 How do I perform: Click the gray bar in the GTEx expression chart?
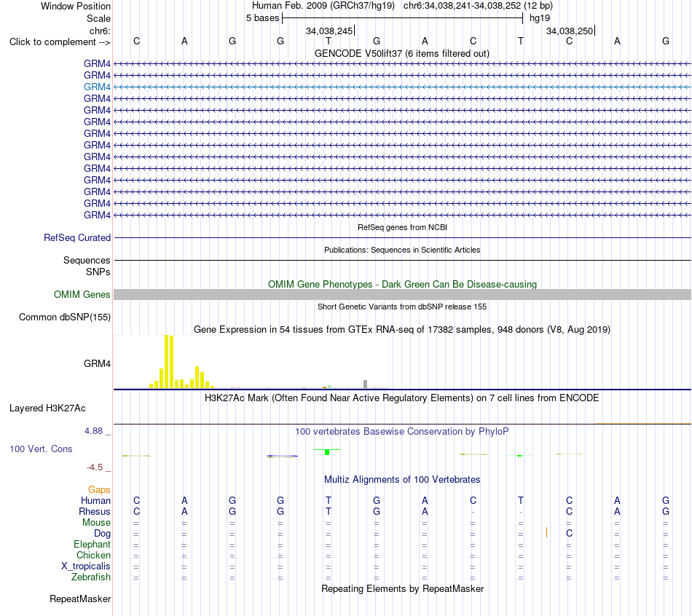click(x=365, y=384)
